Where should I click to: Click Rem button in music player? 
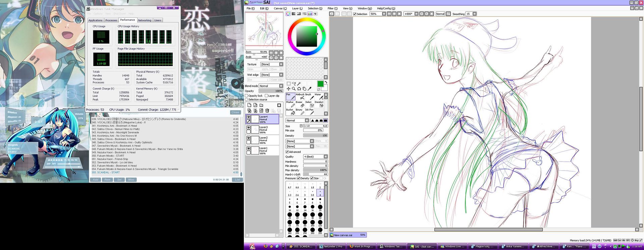(107, 180)
